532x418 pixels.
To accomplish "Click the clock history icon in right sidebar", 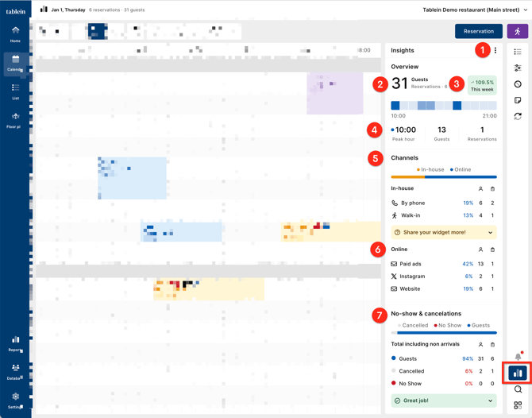I will (x=518, y=84).
